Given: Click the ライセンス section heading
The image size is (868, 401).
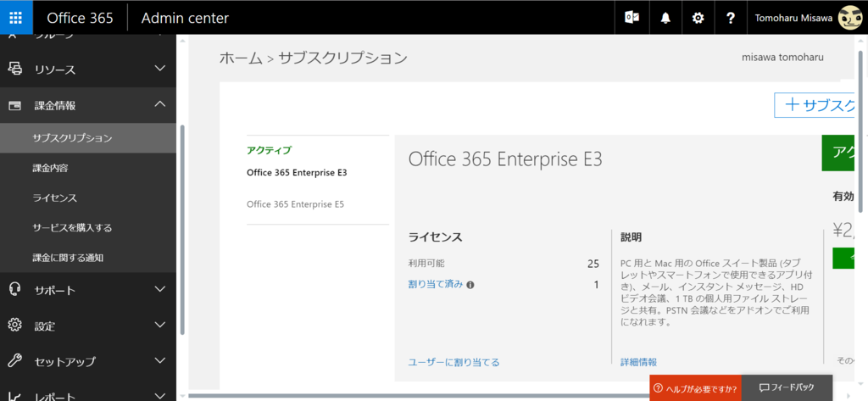Looking at the screenshot, I should [435, 237].
